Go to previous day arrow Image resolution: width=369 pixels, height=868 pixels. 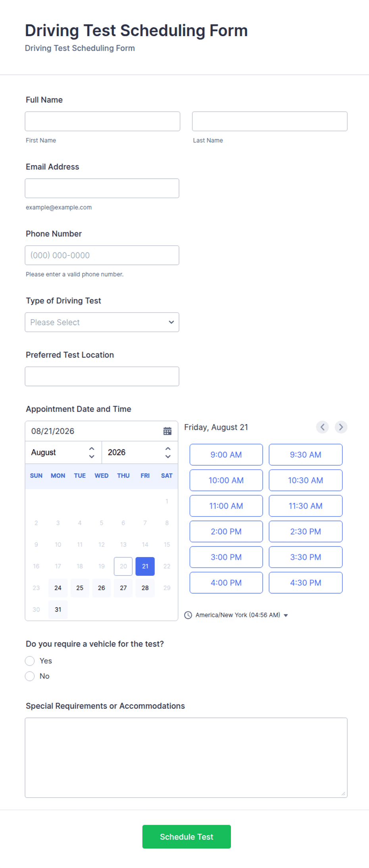(x=322, y=427)
